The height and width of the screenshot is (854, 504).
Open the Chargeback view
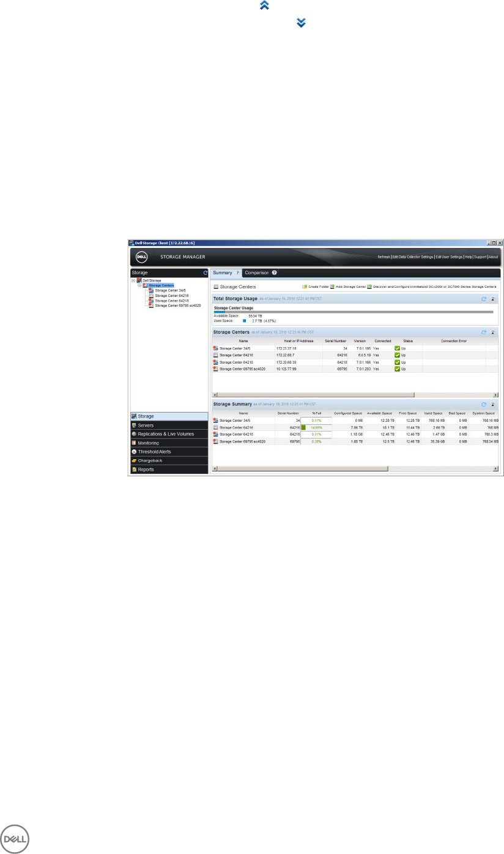(170, 460)
